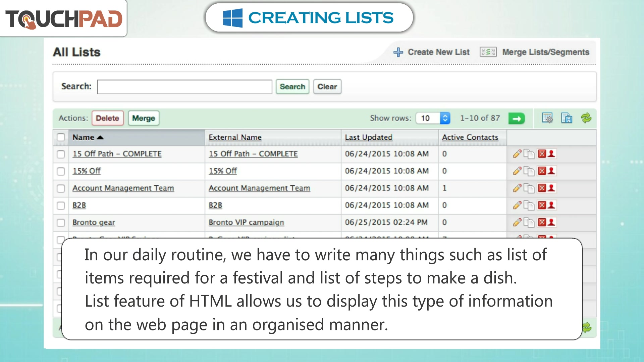Viewport: 644px width, 362px height.
Task: Copy the Account Management Team list
Action: [x=529, y=188]
